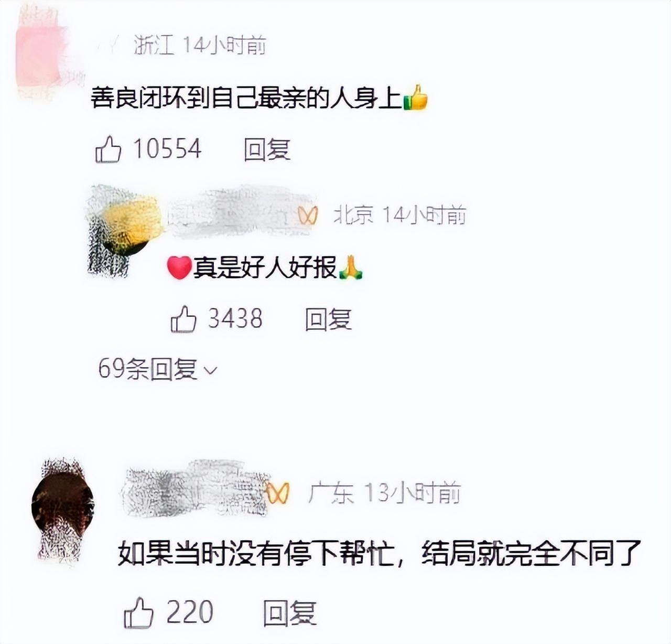The image size is (671, 644).
Task: Tap 回复 next to 220 likes
Action: point(290,613)
